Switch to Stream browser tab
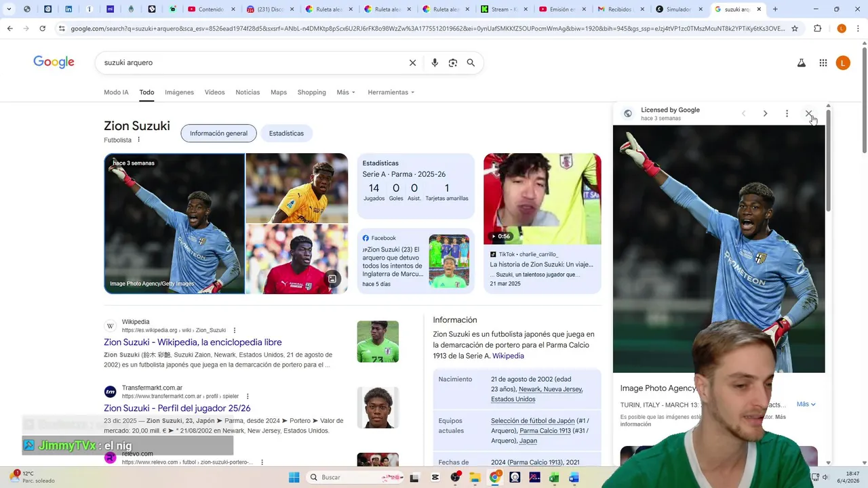The height and width of the screenshot is (488, 868). click(x=503, y=9)
